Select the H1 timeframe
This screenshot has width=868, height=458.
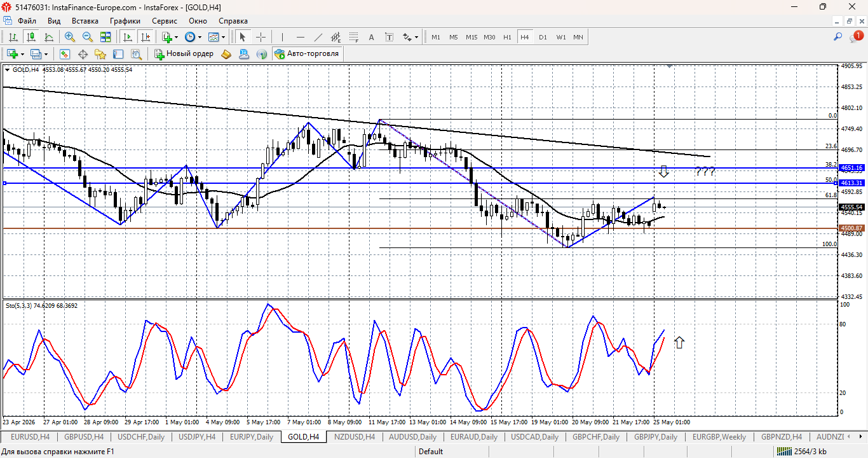507,37
